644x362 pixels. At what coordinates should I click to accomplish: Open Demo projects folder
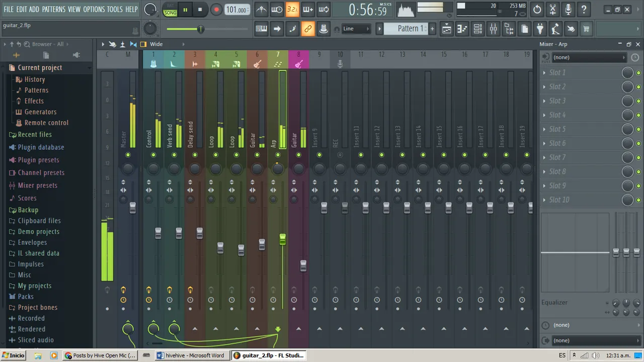click(x=39, y=231)
